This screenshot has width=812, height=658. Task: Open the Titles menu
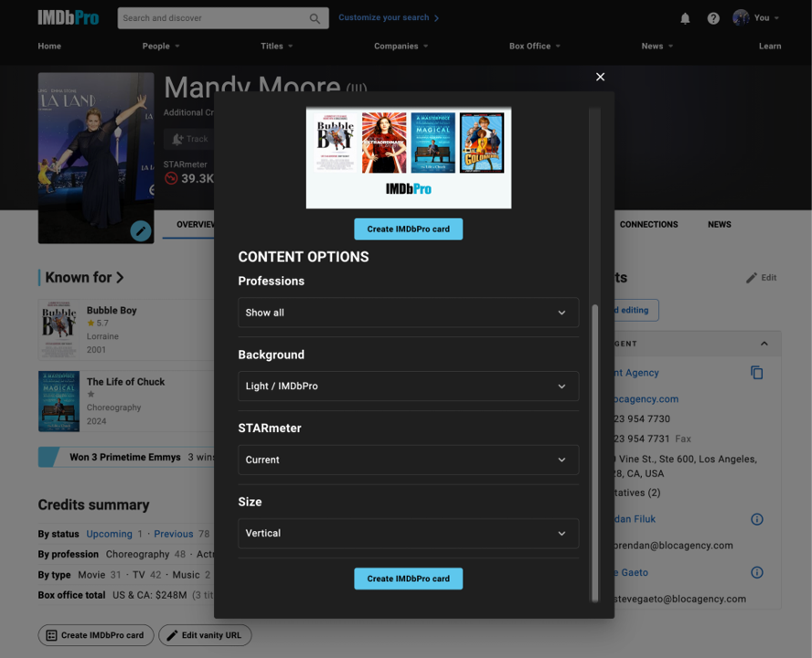pos(276,46)
